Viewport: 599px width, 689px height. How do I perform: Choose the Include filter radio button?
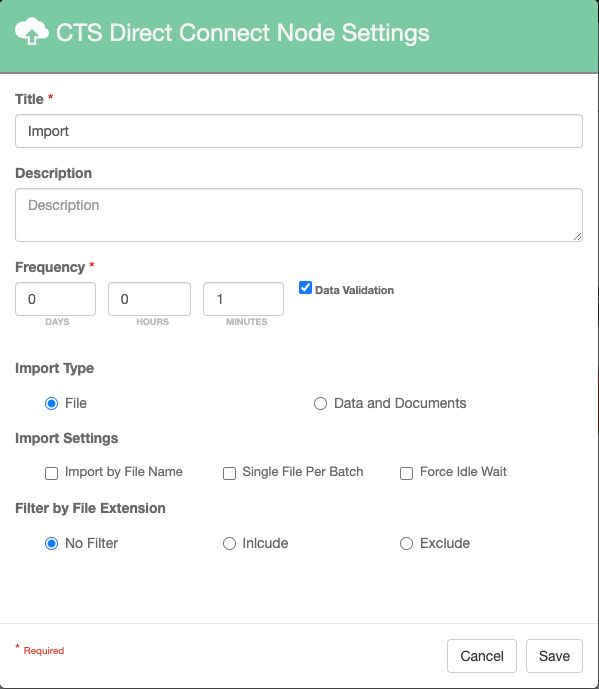(x=229, y=544)
